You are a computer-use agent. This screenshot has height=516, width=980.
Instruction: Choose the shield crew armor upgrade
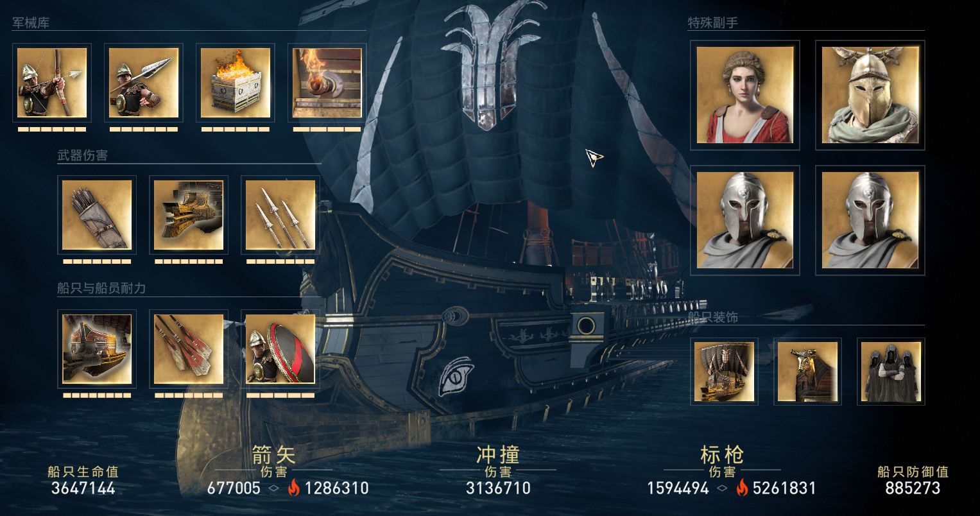[280, 349]
